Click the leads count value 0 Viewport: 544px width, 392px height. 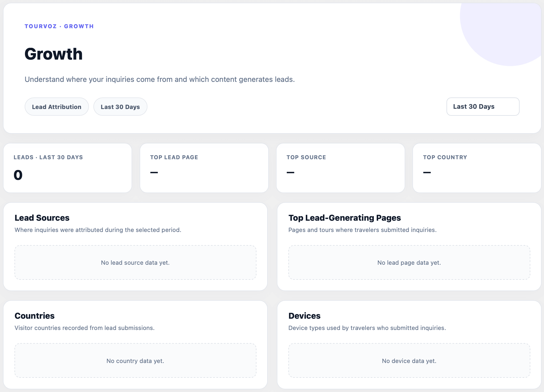[x=18, y=175]
